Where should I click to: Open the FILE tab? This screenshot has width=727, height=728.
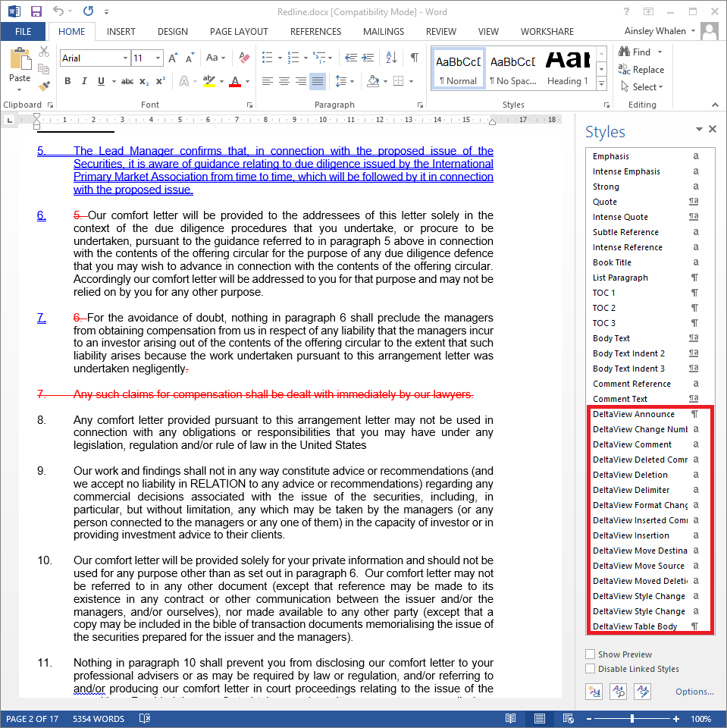(x=24, y=32)
